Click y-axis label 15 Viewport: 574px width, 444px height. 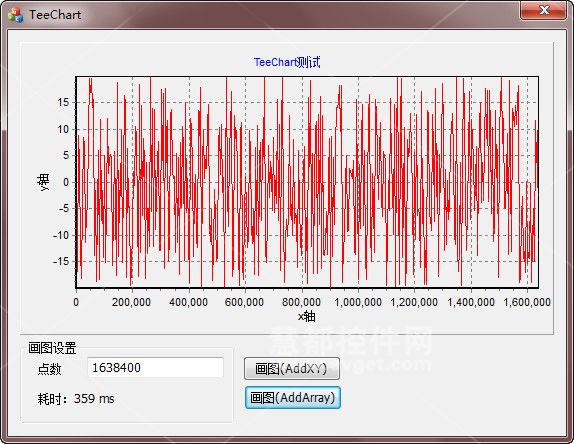click(x=63, y=102)
